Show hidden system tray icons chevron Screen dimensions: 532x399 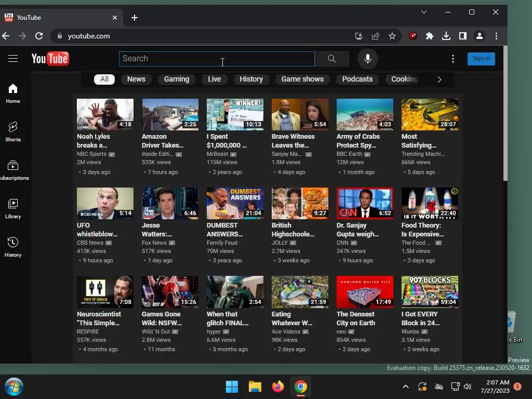405,387
